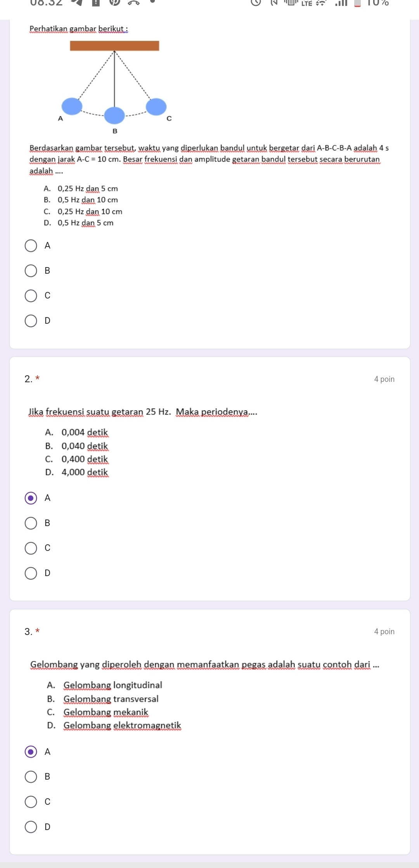The width and height of the screenshot is (419, 868).
Task: Select option B for the pendulum question
Action: (31, 271)
